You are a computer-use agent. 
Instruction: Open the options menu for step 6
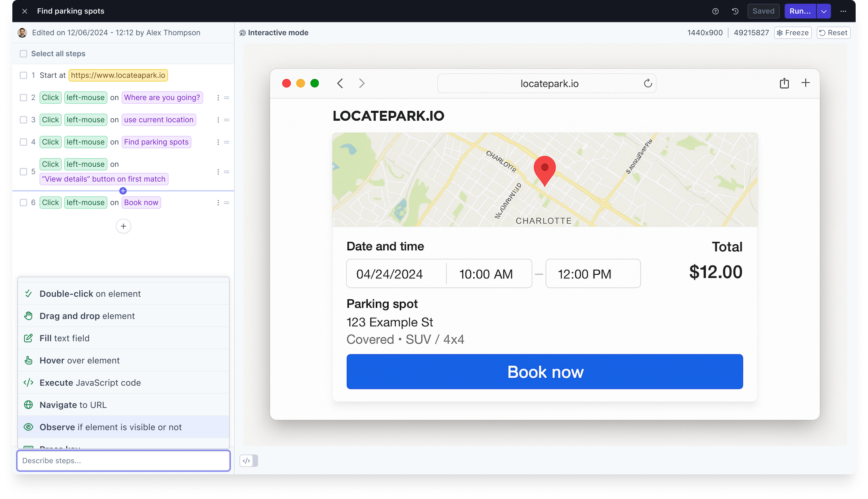click(x=218, y=203)
